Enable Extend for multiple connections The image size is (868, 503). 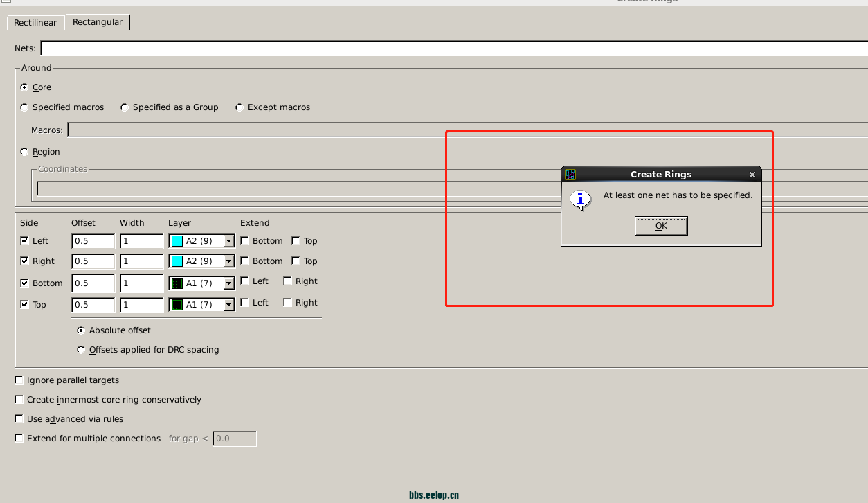tap(19, 439)
